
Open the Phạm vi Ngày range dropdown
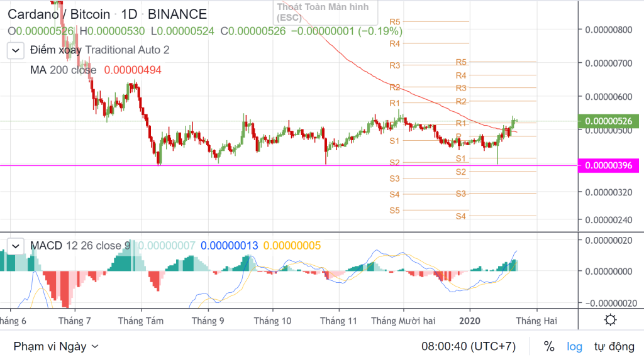56,346
